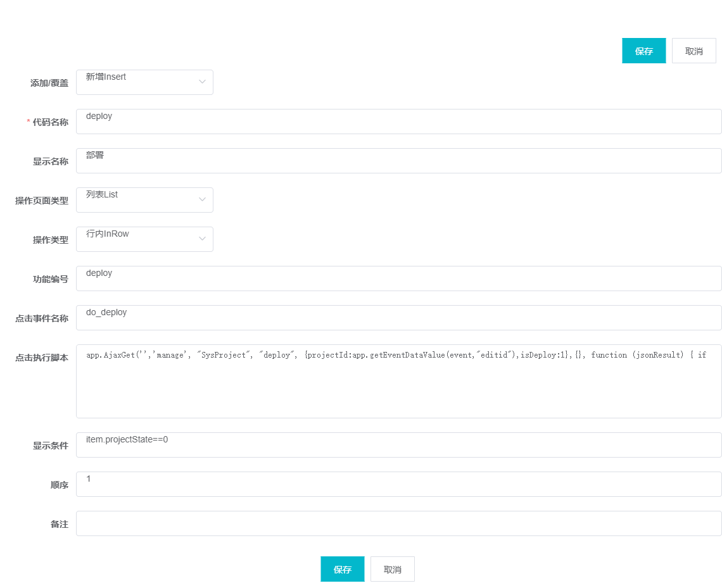The image size is (722, 588).
Task: Focus the 代码名称 input field
Action: 399,122
